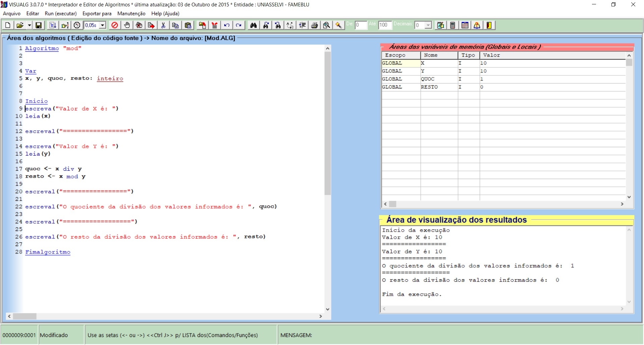Open the calendar icon in toolbar

tap(465, 25)
